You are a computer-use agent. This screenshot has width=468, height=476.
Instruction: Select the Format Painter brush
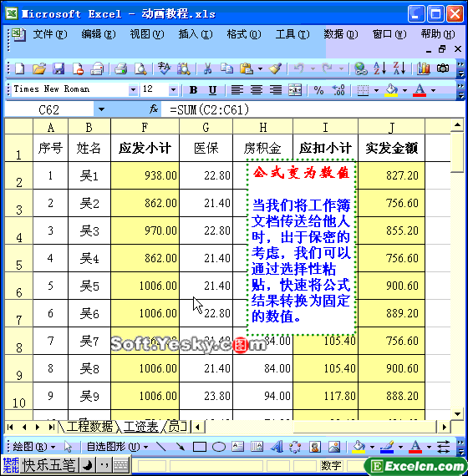pyautogui.click(x=276, y=68)
